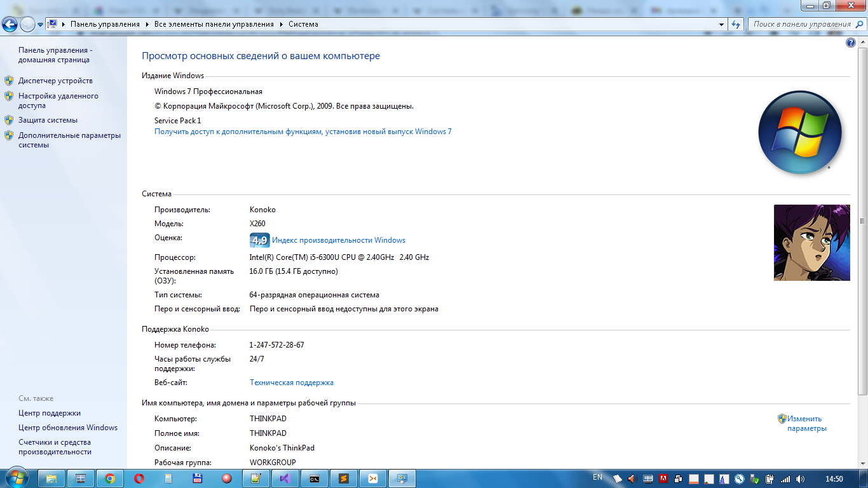Click the blue-spike graph tray icon
This screenshot has width=868, height=488.
[x=724, y=478]
